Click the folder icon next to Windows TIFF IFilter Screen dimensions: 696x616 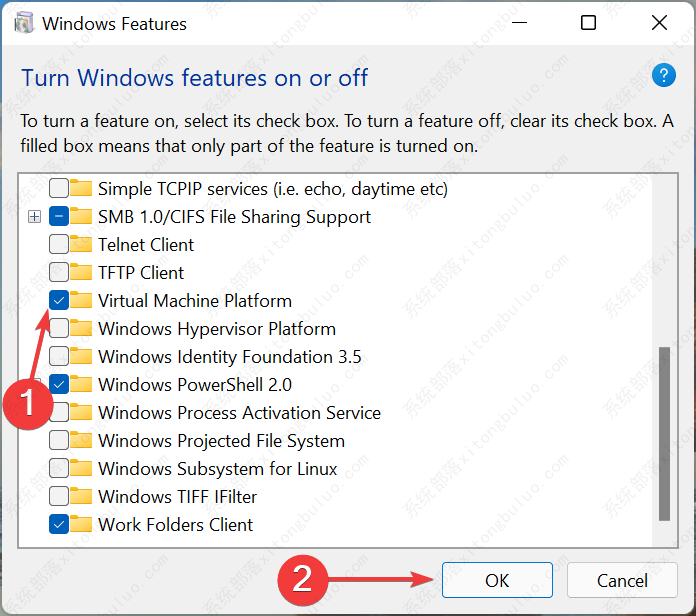pyautogui.click(x=82, y=497)
